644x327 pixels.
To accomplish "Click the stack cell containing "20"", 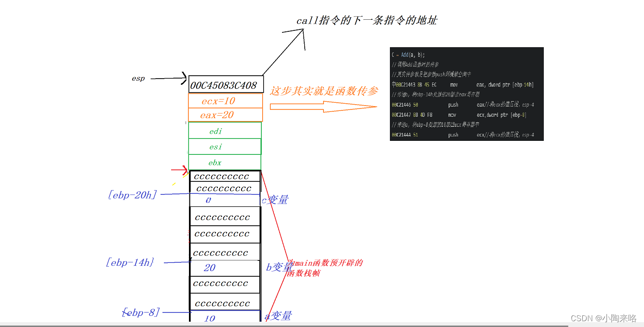I will tap(225, 268).
